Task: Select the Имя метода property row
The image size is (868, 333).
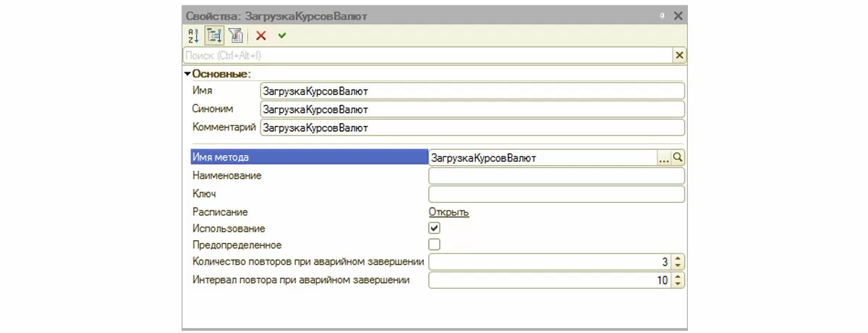Action: click(308, 157)
